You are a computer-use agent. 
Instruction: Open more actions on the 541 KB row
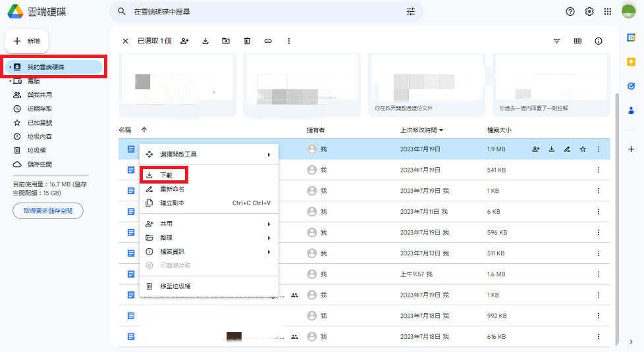599,170
